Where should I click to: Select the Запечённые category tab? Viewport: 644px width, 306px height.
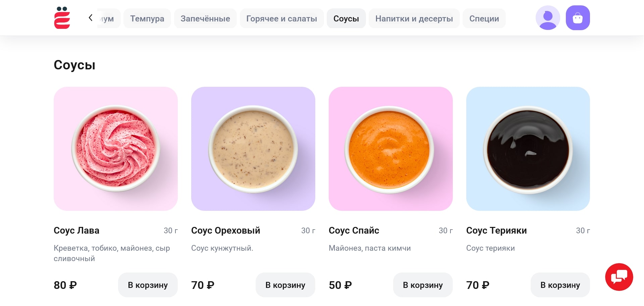pos(205,18)
